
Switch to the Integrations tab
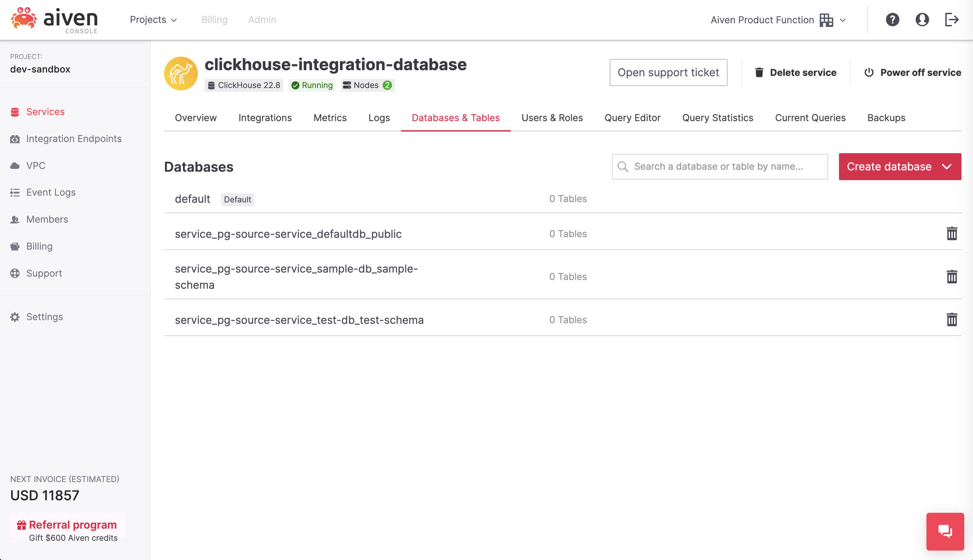pos(265,118)
